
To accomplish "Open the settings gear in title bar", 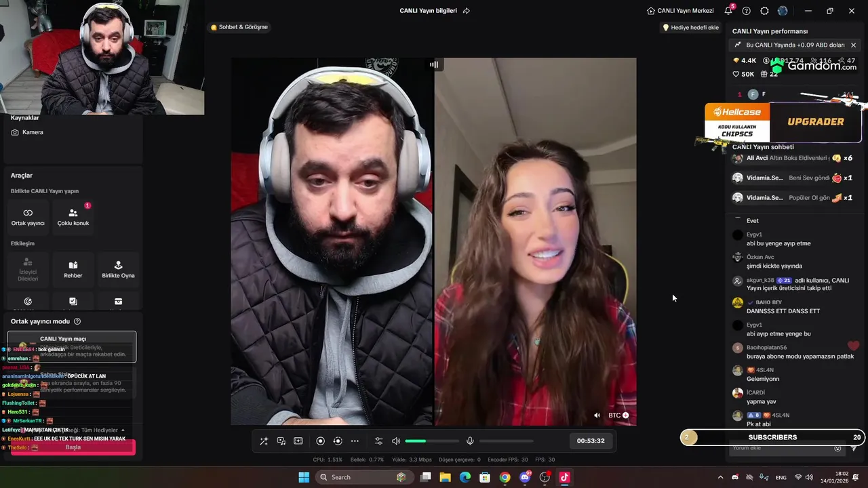I will tap(764, 11).
